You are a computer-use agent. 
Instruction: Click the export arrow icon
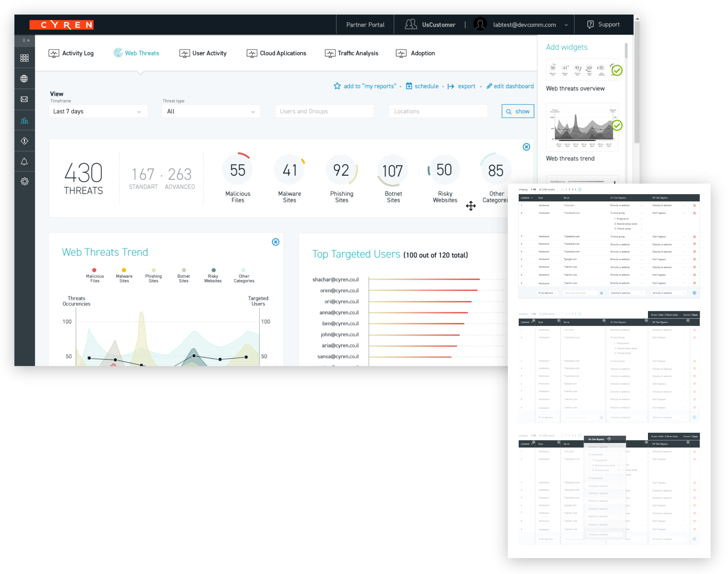tap(451, 86)
